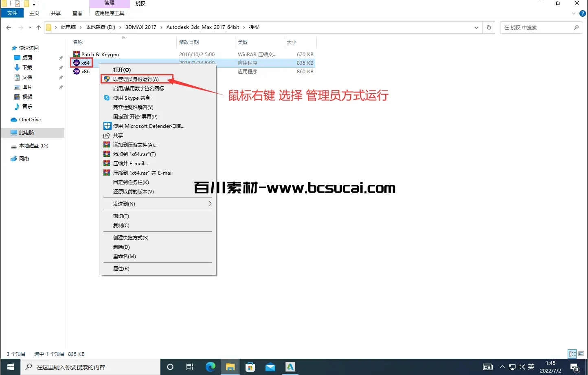The width and height of the screenshot is (588, 375).
Task: Click the Forward navigation arrow
Action: (21, 27)
